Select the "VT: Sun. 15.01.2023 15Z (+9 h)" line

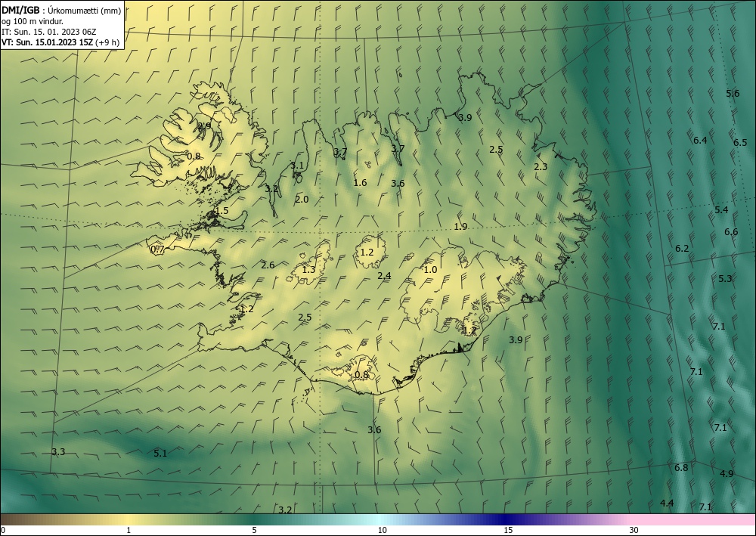tap(60, 42)
